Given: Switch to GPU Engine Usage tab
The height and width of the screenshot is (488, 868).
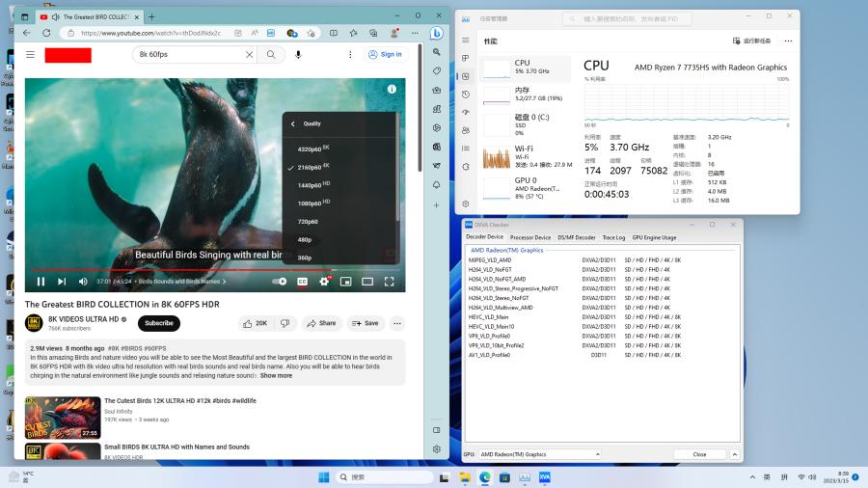Looking at the screenshot, I should click(x=654, y=237).
